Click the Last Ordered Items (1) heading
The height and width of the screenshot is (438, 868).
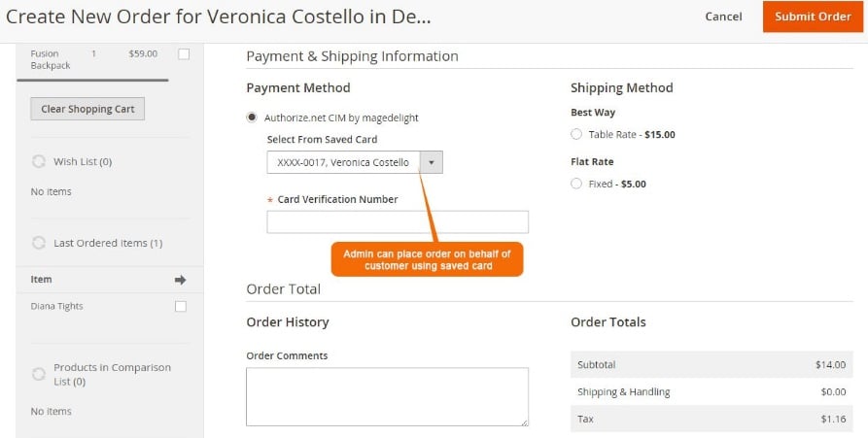(x=108, y=243)
